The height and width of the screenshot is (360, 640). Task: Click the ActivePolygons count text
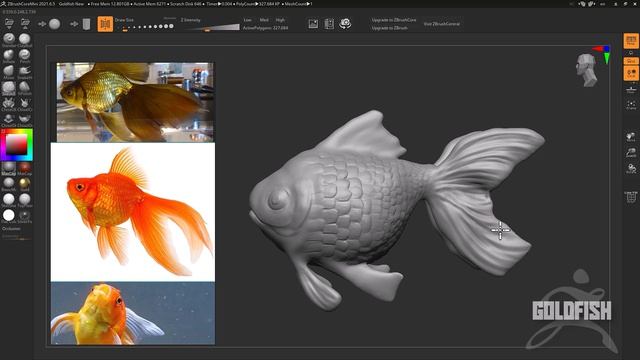(265, 28)
